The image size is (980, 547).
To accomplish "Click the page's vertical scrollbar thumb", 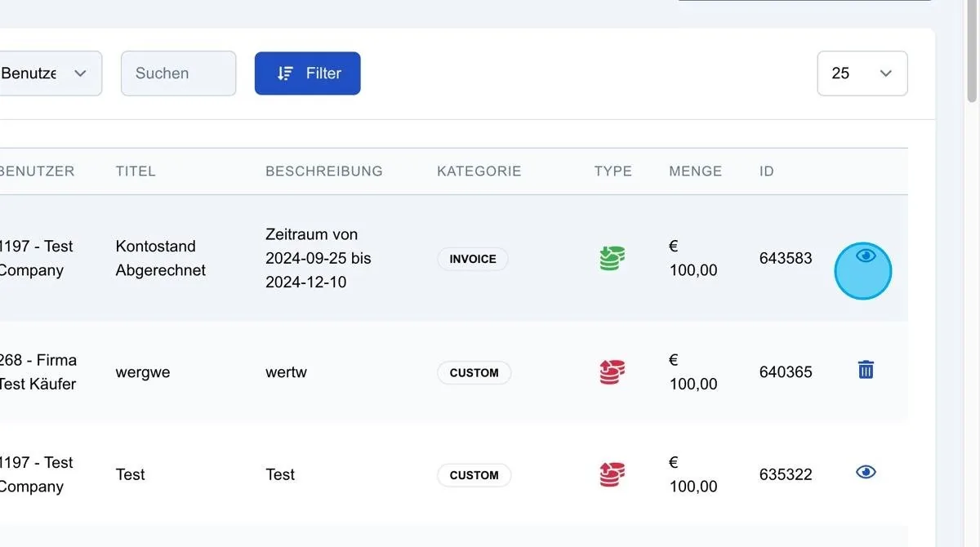I will (973, 50).
